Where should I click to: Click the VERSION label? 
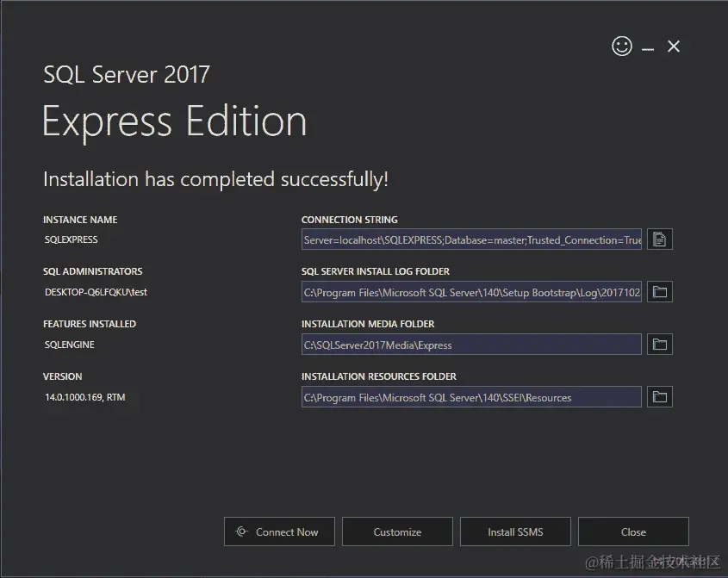tap(63, 376)
